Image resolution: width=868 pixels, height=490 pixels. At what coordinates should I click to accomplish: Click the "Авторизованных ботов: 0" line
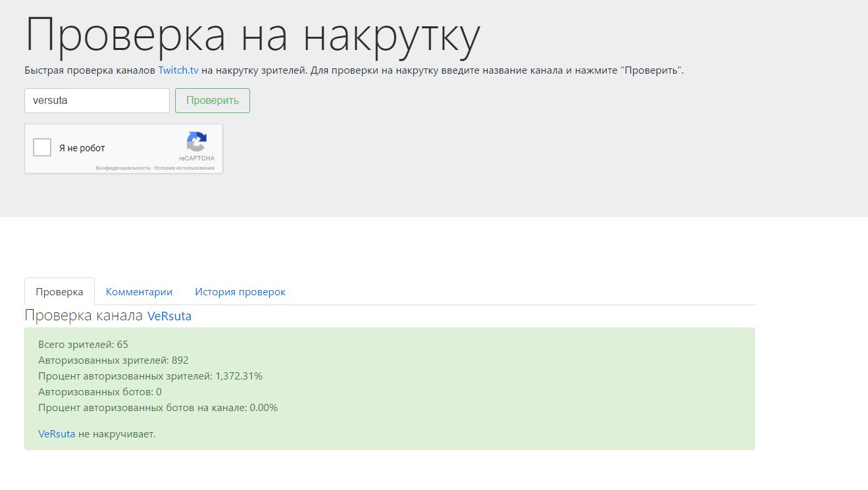(99, 392)
